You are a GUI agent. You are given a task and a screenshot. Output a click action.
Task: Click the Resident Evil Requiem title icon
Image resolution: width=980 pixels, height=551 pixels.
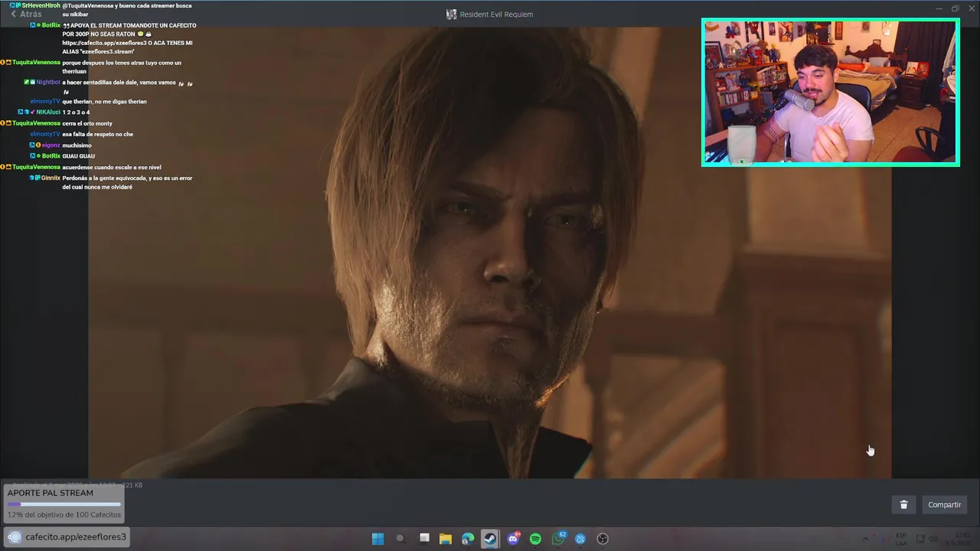coord(452,14)
